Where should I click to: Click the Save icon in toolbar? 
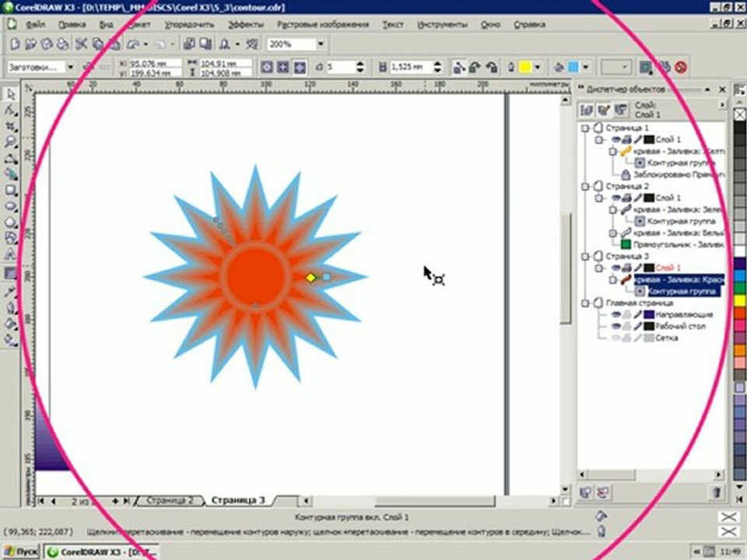click(x=47, y=44)
